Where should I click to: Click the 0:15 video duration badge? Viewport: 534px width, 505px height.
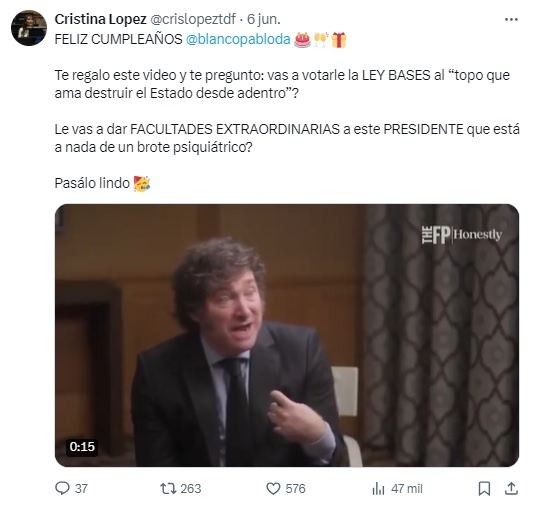tap(82, 446)
